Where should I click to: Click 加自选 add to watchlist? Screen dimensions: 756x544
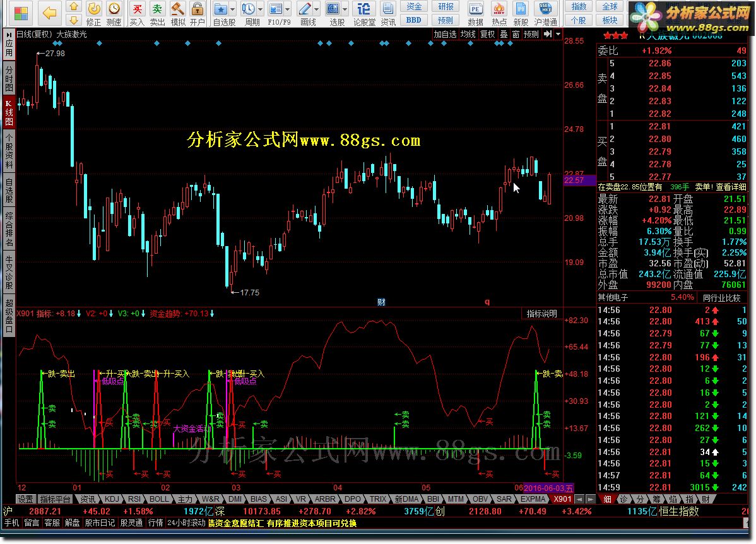pos(444,34)
